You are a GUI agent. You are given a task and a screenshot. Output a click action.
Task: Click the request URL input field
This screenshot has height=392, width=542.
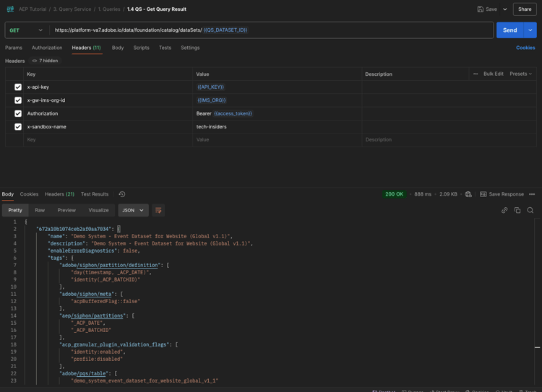coord(271,30)
